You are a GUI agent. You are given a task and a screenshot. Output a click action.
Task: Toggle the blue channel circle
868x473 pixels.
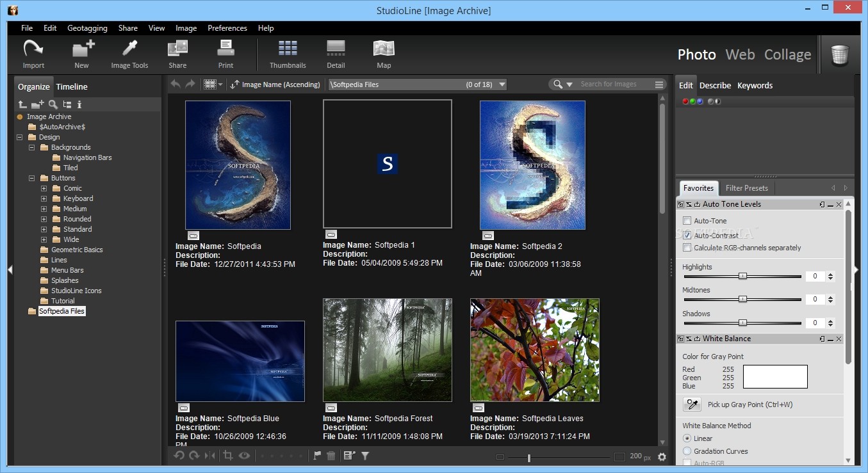pyautogui.click(x=700, y=101)
